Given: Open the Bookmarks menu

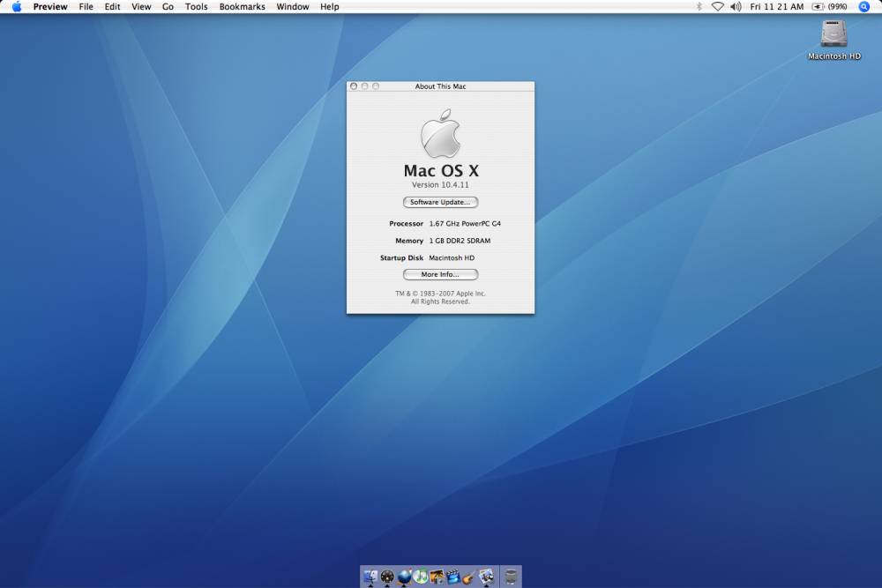Looking at the screenshot, I should (x=242, y=7).
